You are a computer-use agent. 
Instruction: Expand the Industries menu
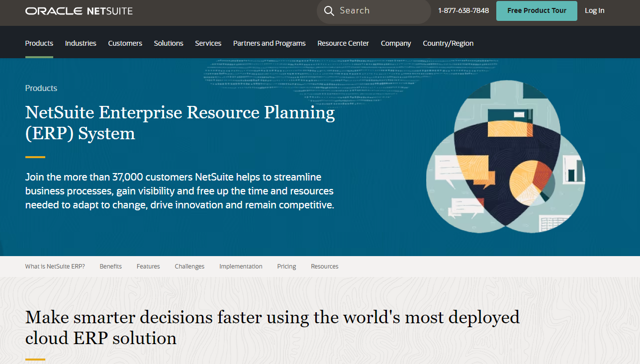81,43
